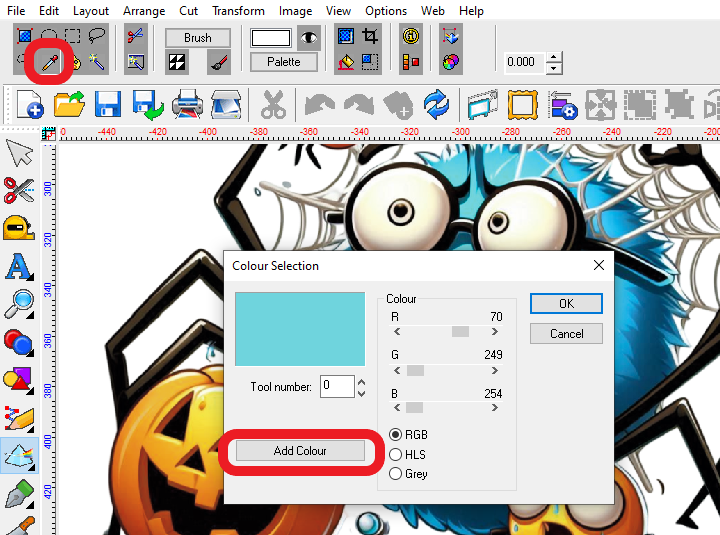Select the zoom magnifier tool
This screenshot has width=720, height=535.
tap(19, 304)
